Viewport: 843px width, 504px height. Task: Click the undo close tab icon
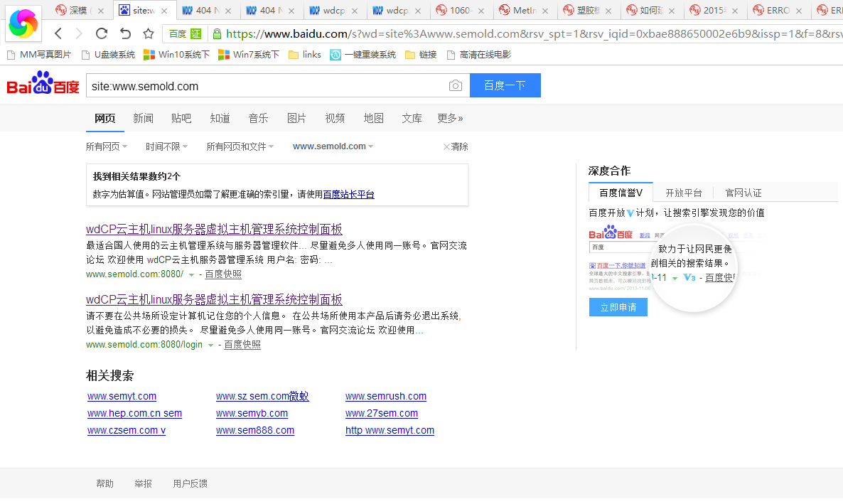(125, 34)
